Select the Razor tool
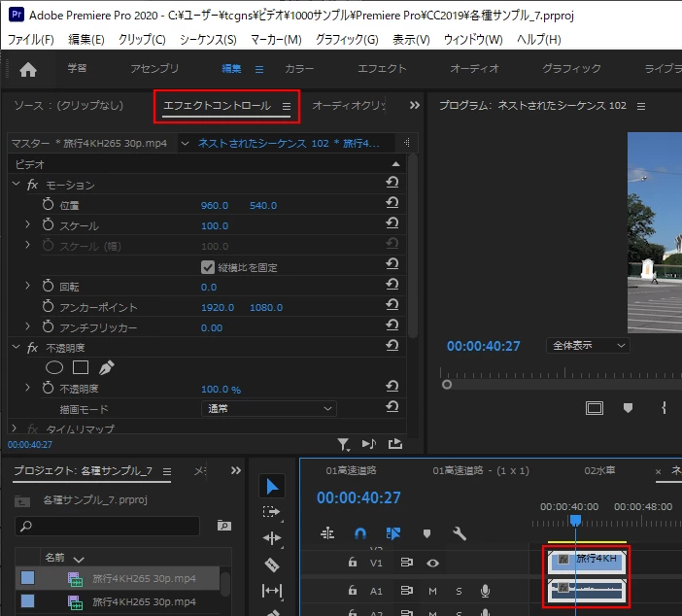Viewport: 682px width, 616px height. click(x=272, y=565)
